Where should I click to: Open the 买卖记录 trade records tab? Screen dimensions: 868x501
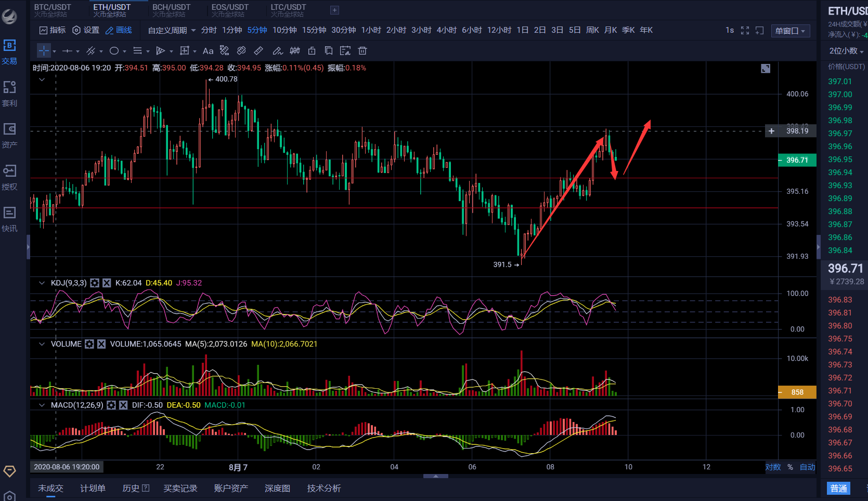pyautogui.click(x=180, y=489)
